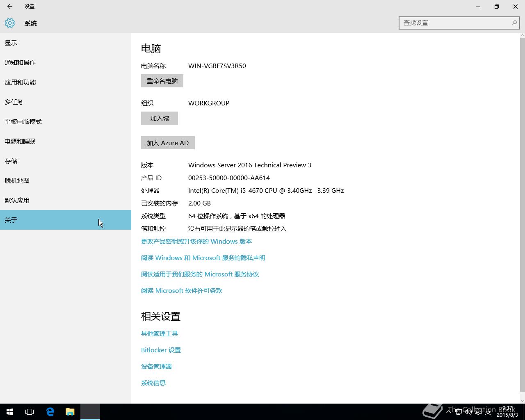Open the Bitlocker 设置 link

161,350
